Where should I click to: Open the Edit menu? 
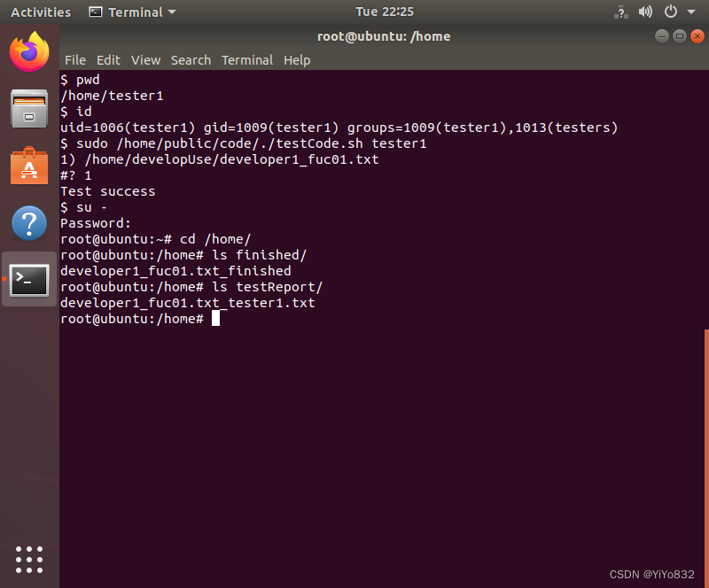(108, 60)
